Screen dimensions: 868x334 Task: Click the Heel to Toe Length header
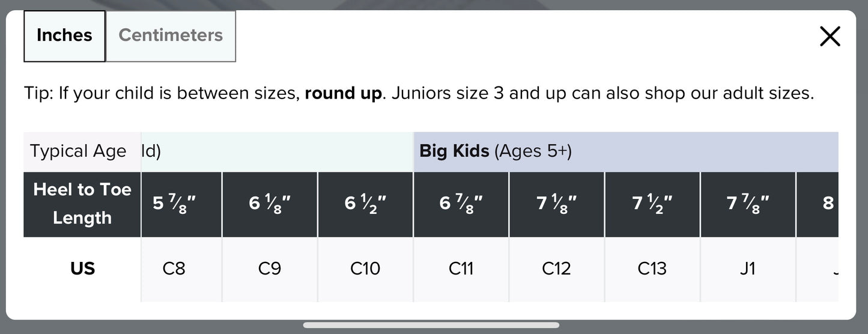click(82, 204)
